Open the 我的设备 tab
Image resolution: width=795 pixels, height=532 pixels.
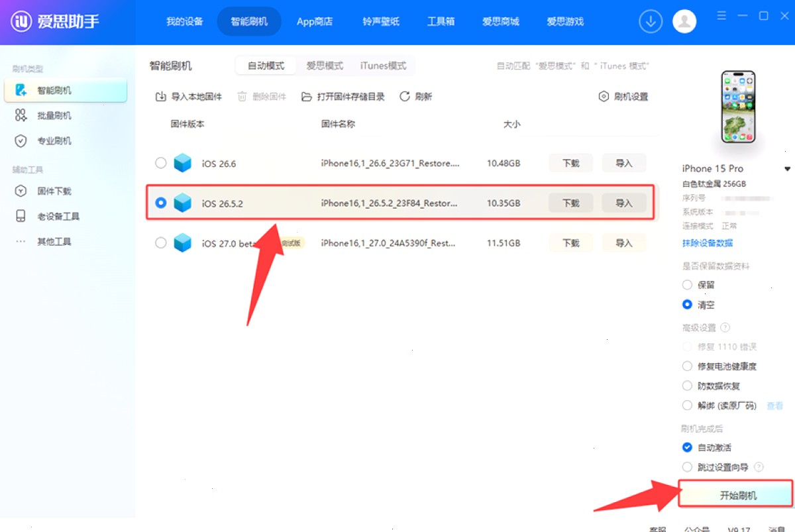(x=184, y=21)
